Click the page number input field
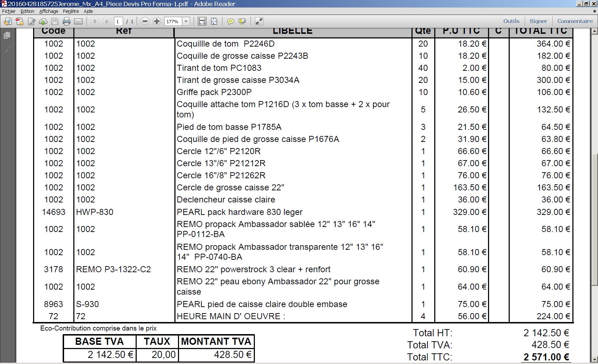This screenshot has width=598, height=364. click(x=118, y=21)
